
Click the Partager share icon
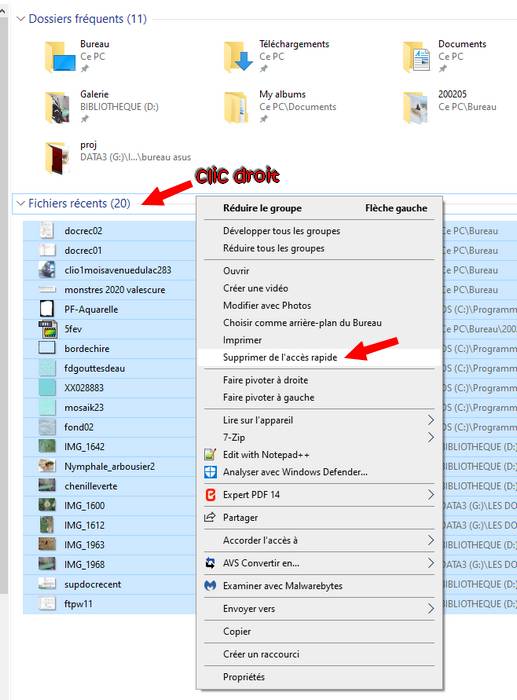coord(210,517)
